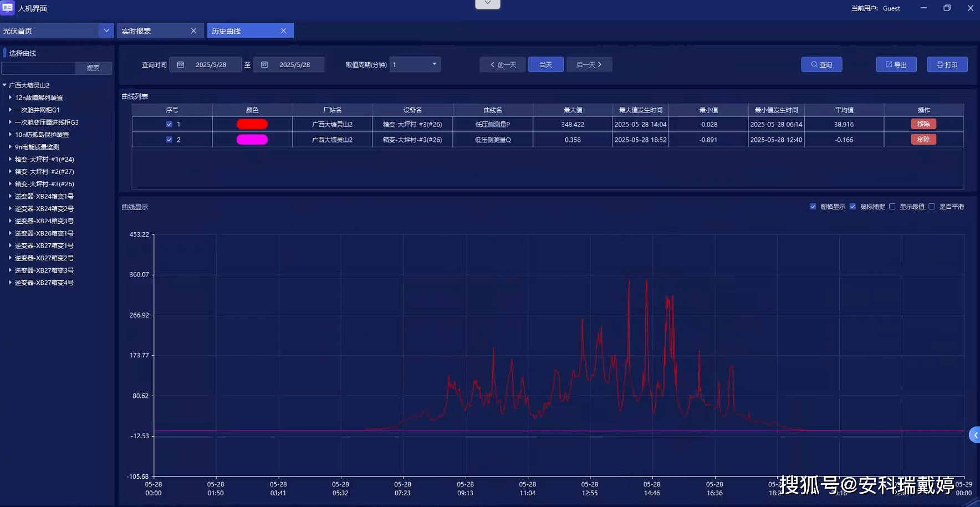Select 逆变器-XB27箱变3号 tree item

click(x=44, y=270)
